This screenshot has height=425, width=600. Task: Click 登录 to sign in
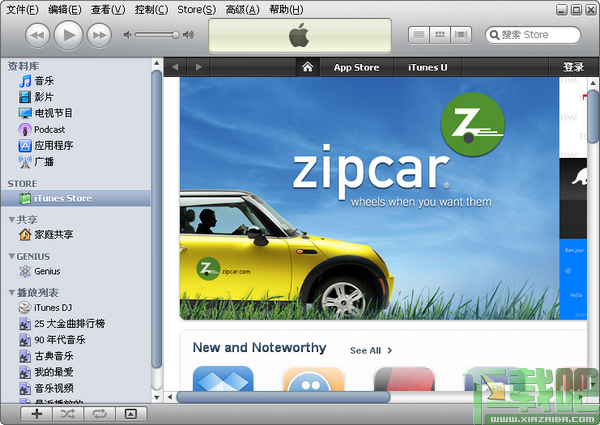573,67
